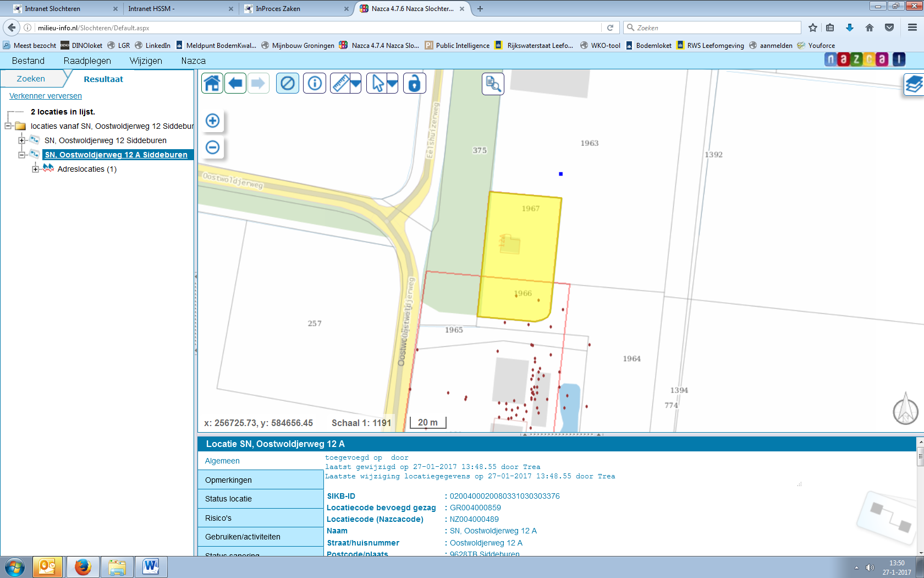924x578 pixels.
Task: Open the bookmarks list icon
Action: pos(831,28)
